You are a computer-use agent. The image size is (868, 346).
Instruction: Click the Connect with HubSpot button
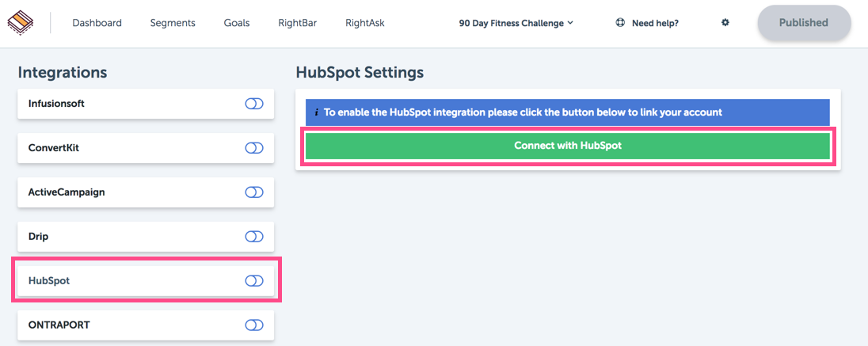pyautogui.click(x=567, y=146)
